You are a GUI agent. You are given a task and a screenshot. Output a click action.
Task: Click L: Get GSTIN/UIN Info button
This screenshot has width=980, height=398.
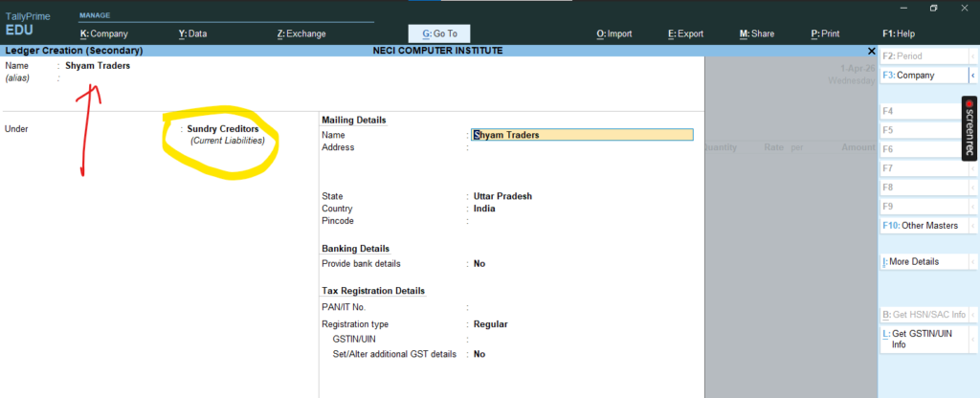pyautogui.click(x=924, y=340)
